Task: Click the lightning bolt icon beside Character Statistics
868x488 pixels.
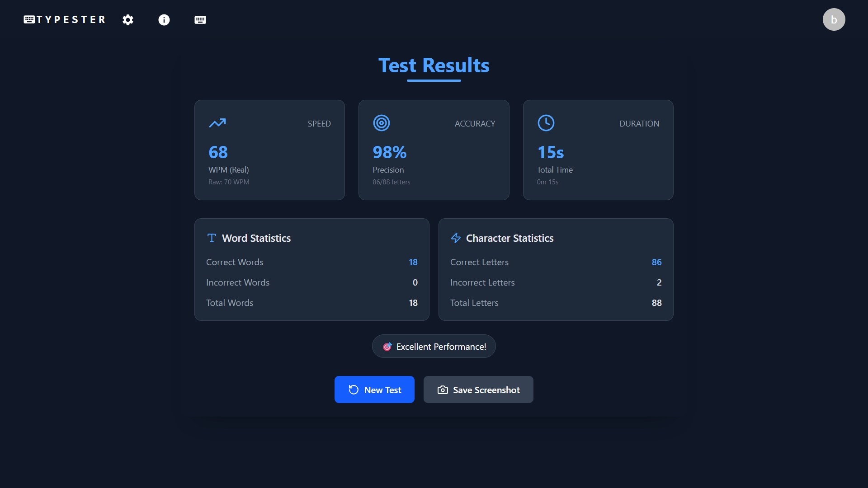Action: click(456, 238)
